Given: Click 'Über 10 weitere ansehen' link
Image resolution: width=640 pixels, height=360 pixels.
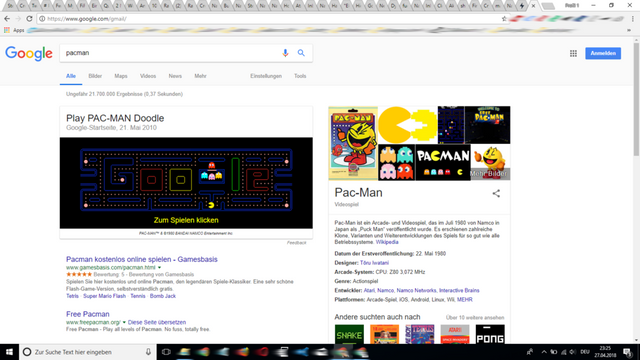Looking at the screenshot, I should (x=475, y=318).
